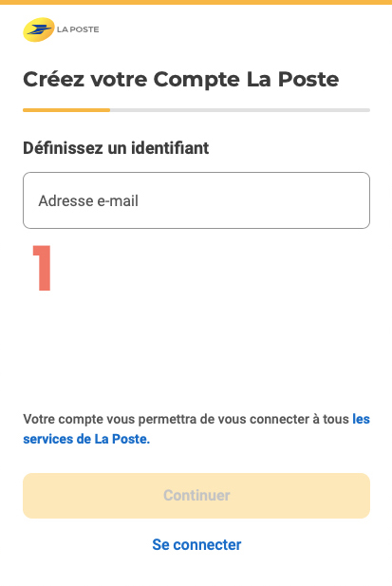Open the Se connecter link
The height and width of the screenshot is (586, 392).
click(196, 544)
